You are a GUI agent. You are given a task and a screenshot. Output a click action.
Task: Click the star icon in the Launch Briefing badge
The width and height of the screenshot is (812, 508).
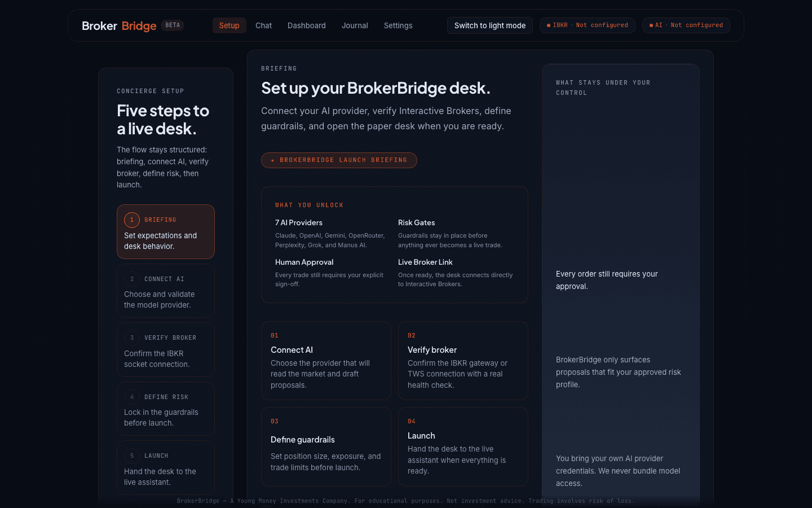click(272, 160)
